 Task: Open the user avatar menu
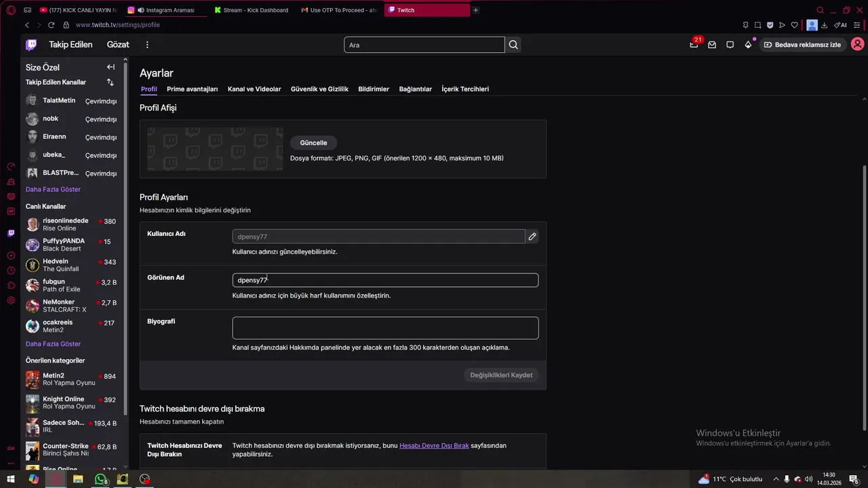pos(857,45)
